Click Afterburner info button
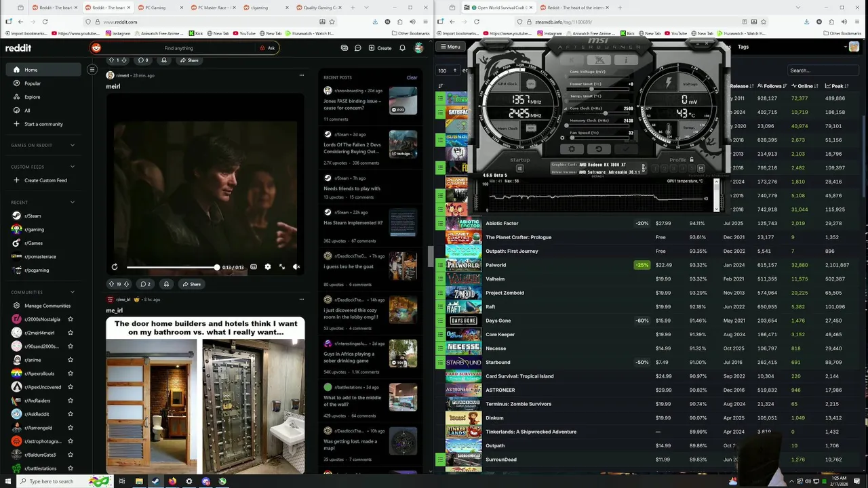 point(626,60)
